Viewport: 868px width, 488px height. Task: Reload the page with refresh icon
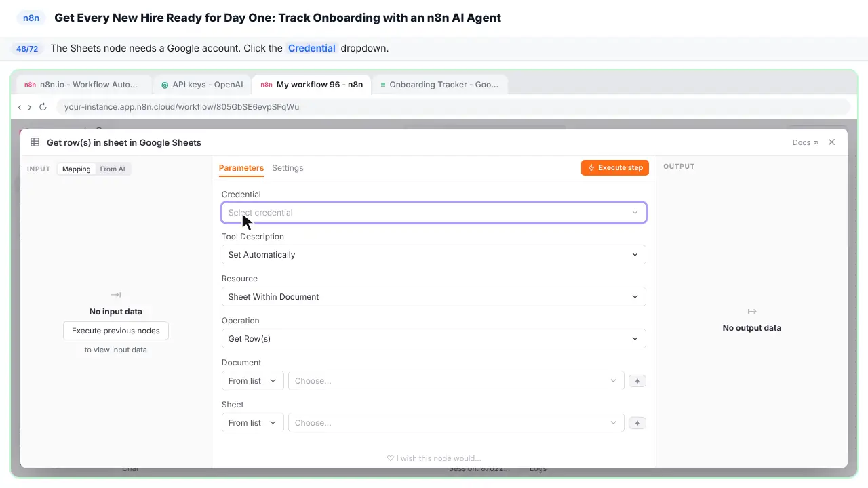coord(43,107)
